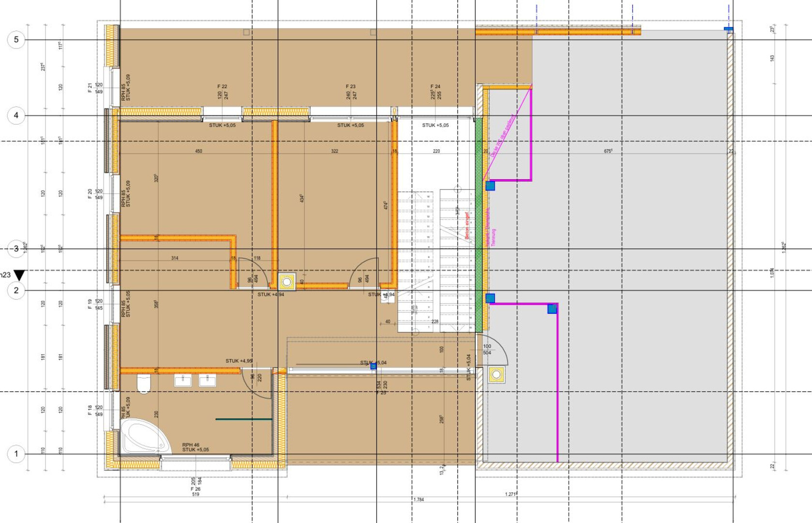
Task: Click the F 22 window label
Action: click(x=222, y=87)
